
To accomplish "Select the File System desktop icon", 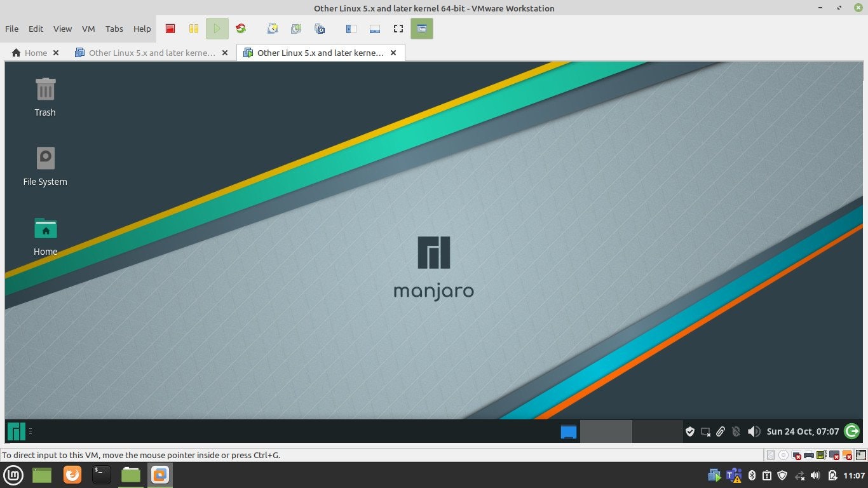I will click(45, 166).
